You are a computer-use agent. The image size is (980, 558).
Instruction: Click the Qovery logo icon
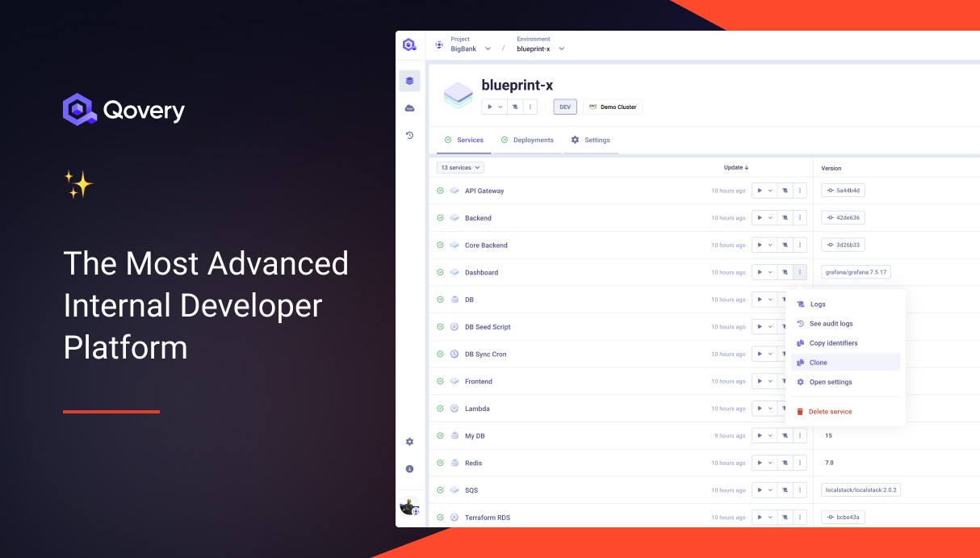[78, 108]
